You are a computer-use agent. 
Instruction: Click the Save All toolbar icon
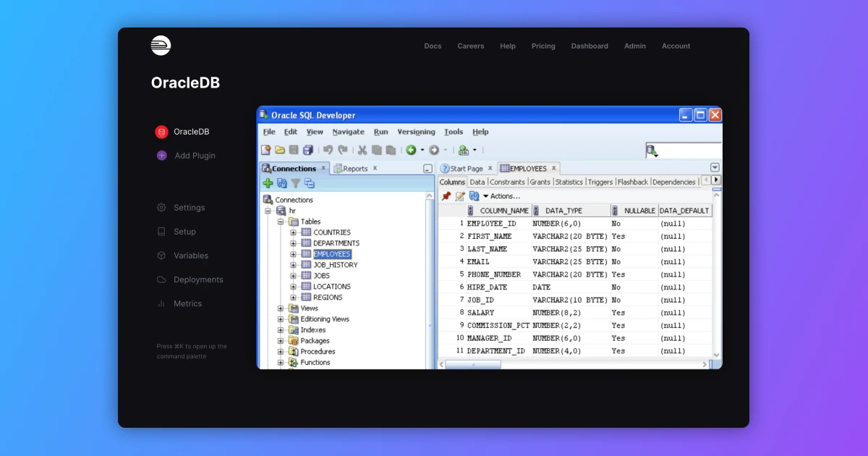pyautogui.click(x=308, y=150)
